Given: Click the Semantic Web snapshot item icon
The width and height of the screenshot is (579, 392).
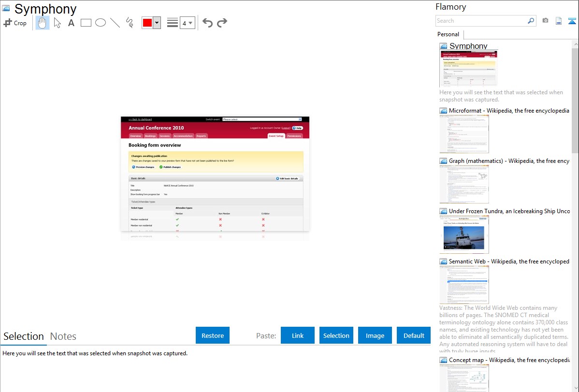Looking at the screenshot, I should click(444, 261).
